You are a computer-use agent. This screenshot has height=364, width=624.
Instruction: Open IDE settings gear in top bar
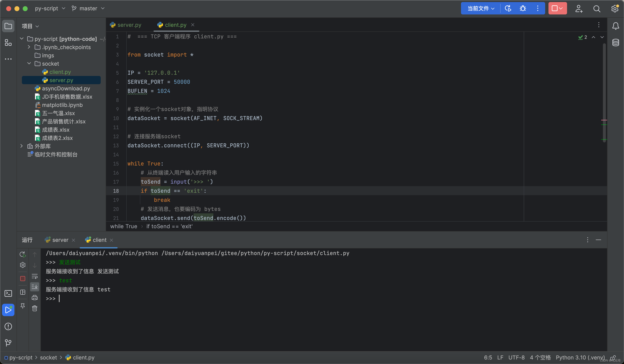[x=615, y=9]
